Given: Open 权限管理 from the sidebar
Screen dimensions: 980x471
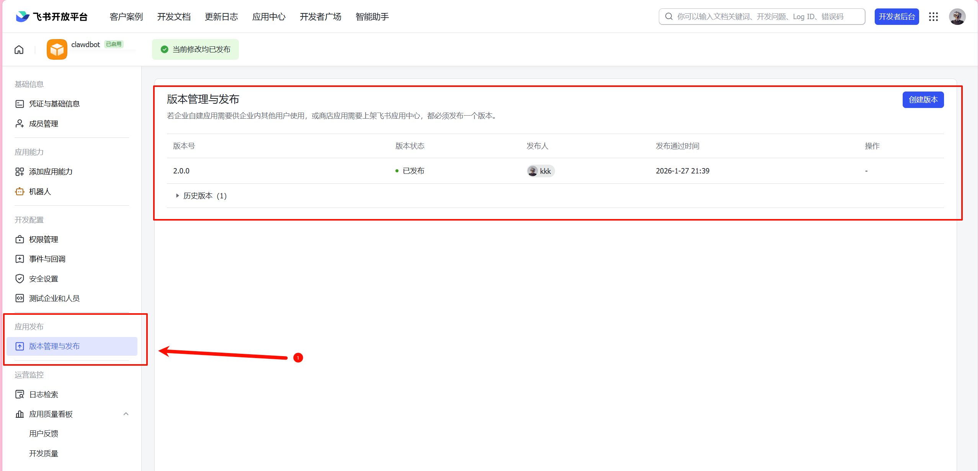Looking at the screenshot, I should click(44, 239).
